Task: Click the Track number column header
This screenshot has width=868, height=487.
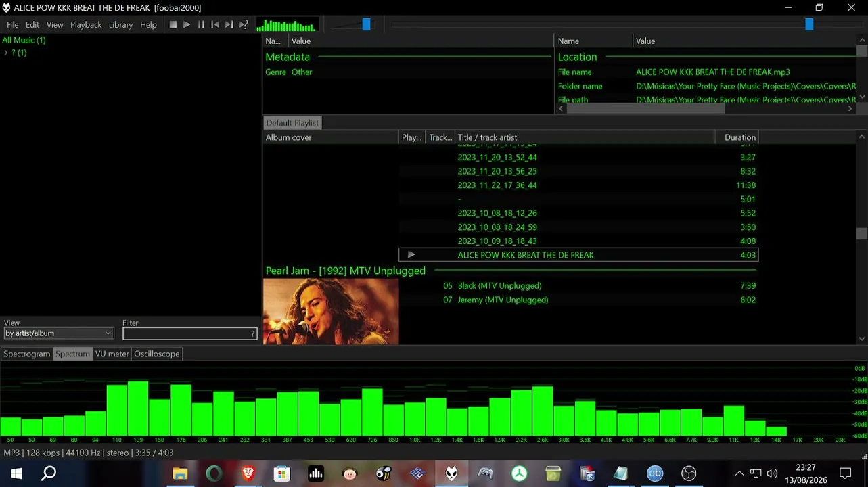Action: (440, 137)
